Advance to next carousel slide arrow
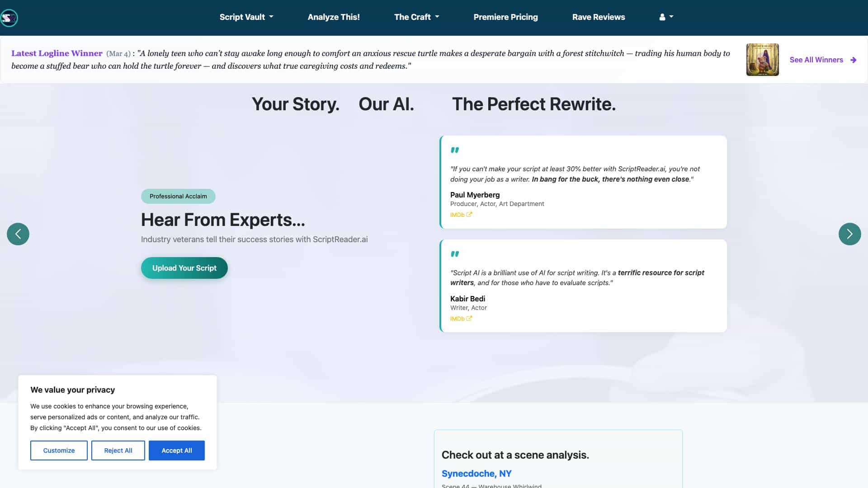This screenshot has width=868, height=488. 850,234
